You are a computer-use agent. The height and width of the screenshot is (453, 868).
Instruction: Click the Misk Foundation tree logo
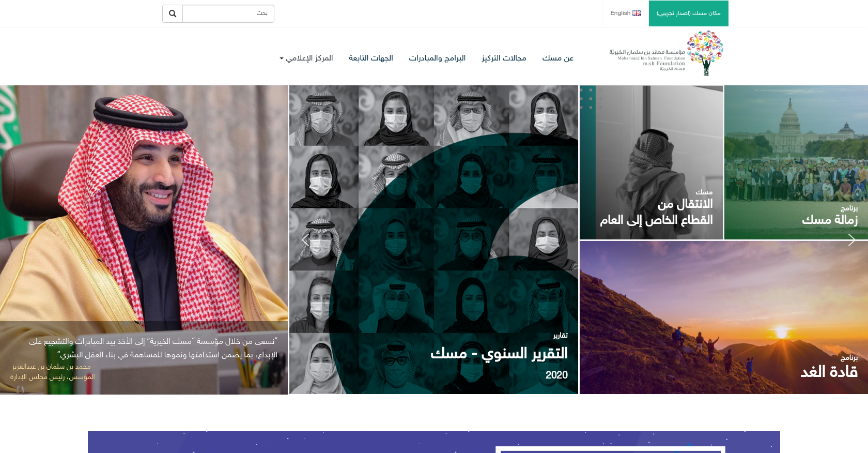tap(705, 53)
